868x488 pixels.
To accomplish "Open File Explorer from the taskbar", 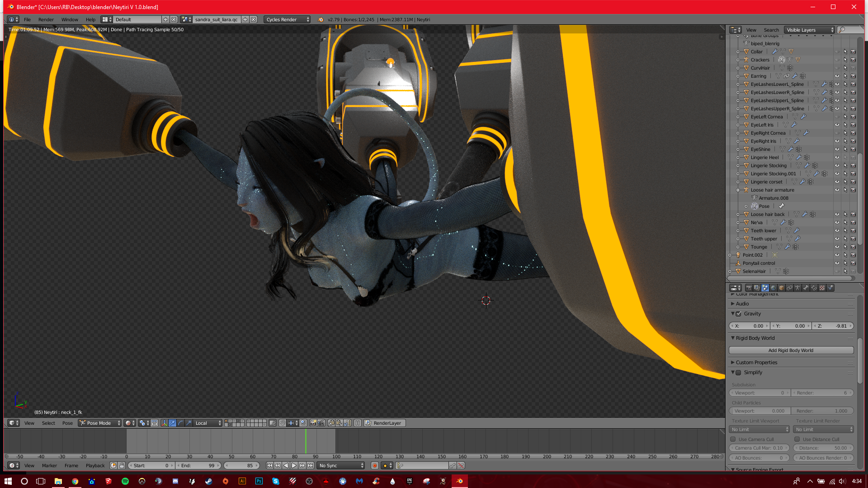I will [58, 481].
